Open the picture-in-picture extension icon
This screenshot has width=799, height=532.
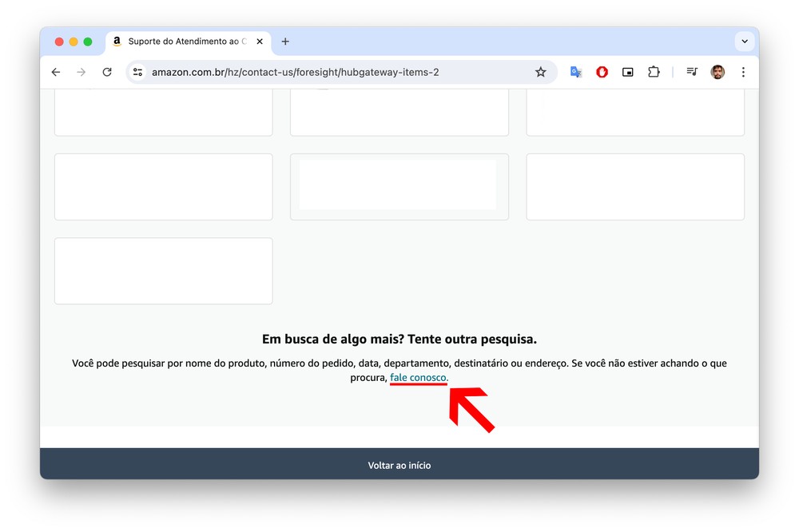[628, 73]
